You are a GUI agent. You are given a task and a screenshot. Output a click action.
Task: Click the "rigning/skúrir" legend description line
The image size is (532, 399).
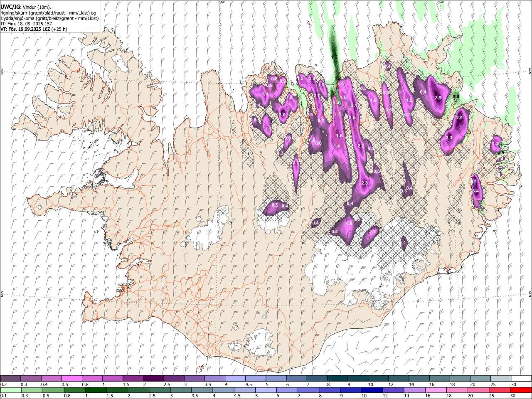[48, 13]
